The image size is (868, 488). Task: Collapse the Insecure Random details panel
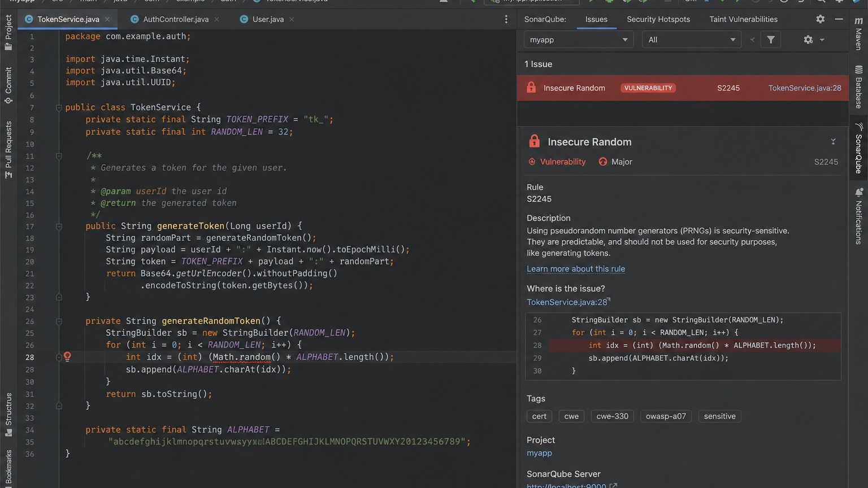pyautogui.click(x=833, y=142)
